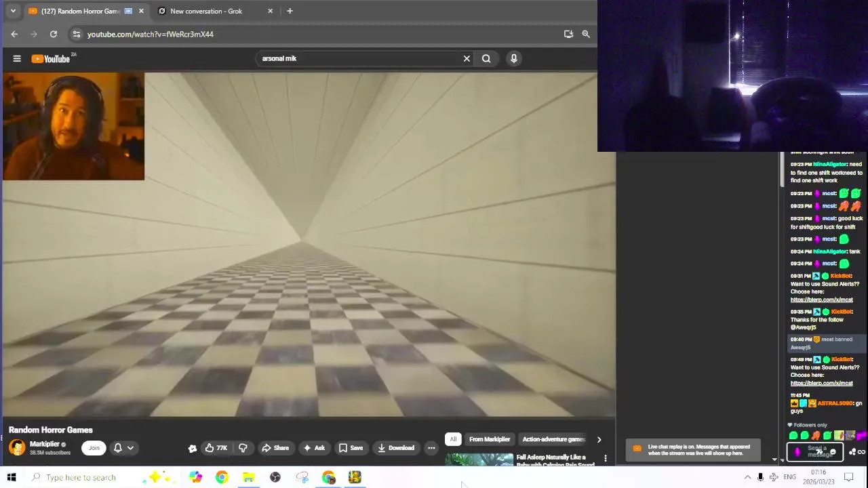Switch the ENG input language
The width and height of the screenshot is (868, 488).
point(790,477)
